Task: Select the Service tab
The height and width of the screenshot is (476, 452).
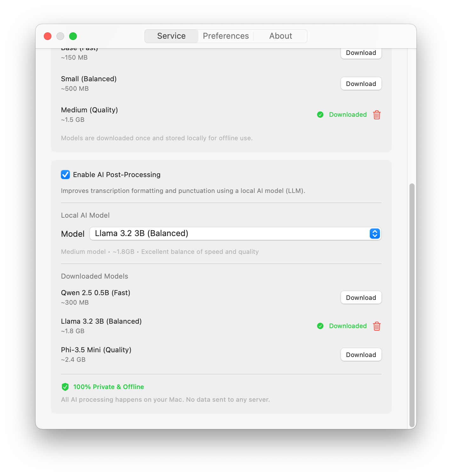Action: [171, 36]
